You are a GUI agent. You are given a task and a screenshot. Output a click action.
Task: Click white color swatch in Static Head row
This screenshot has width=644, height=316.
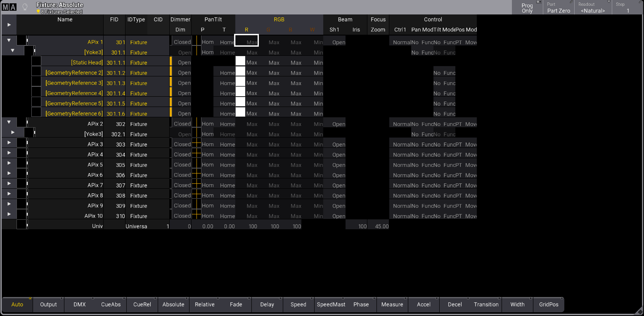tap(240, 61)
